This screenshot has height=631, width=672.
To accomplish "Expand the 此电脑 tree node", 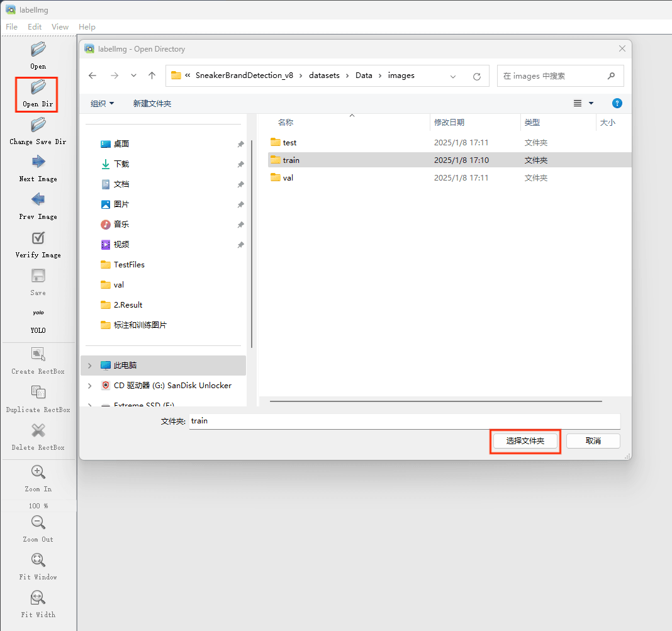I will coord(89,366).
